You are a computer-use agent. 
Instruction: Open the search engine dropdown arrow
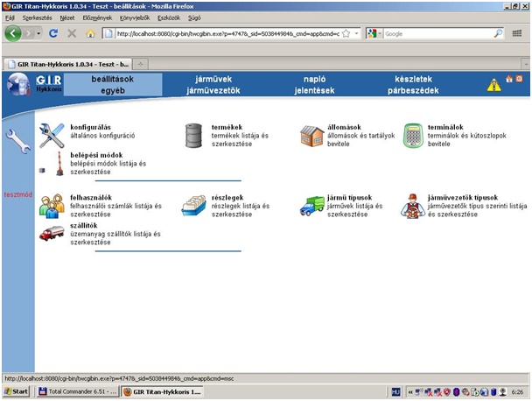(x=380, y=33)
